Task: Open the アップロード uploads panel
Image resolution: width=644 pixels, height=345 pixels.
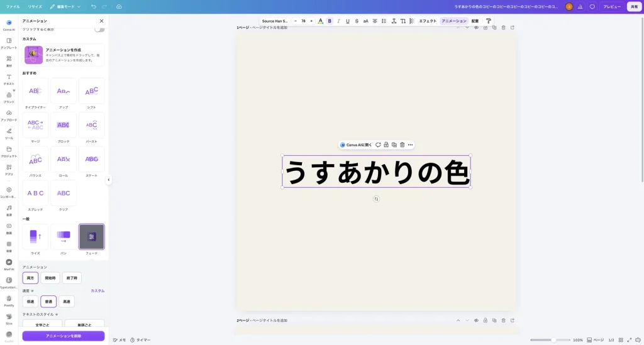Action: (x=9, y=115)
